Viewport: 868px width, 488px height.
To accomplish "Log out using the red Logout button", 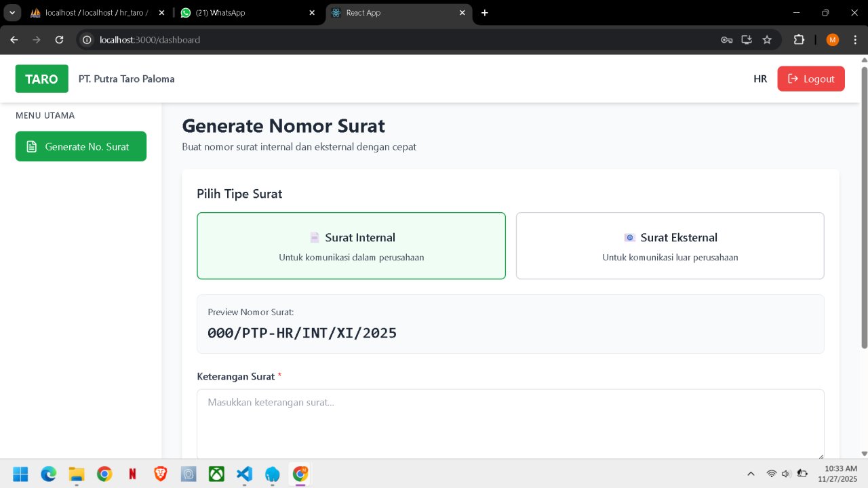I will [810, 79].
